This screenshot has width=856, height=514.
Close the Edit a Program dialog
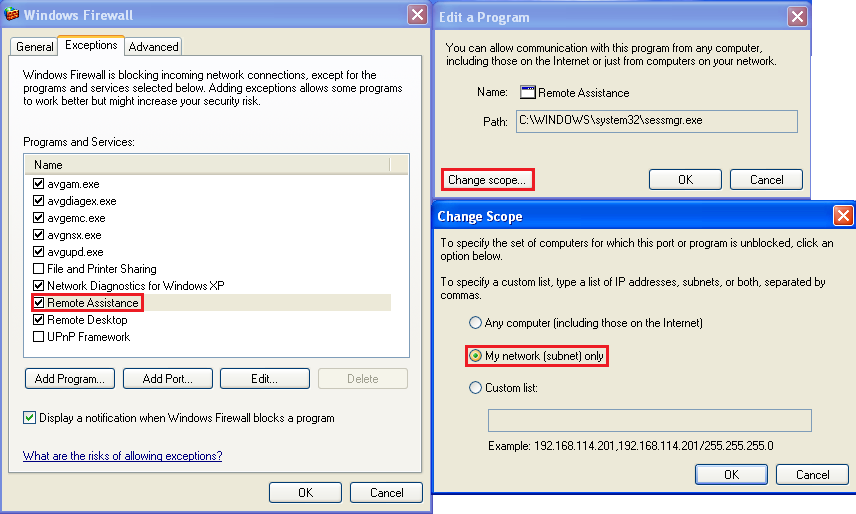[798, 16]
